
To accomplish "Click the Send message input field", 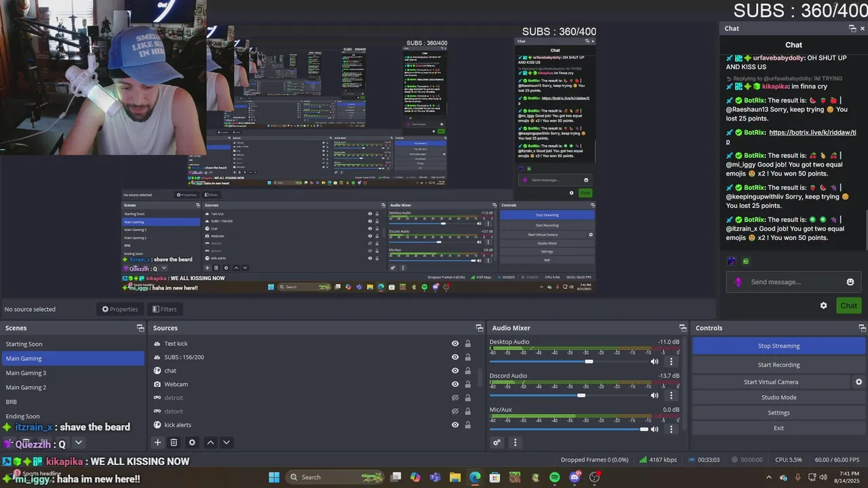I will click(793, 282).
